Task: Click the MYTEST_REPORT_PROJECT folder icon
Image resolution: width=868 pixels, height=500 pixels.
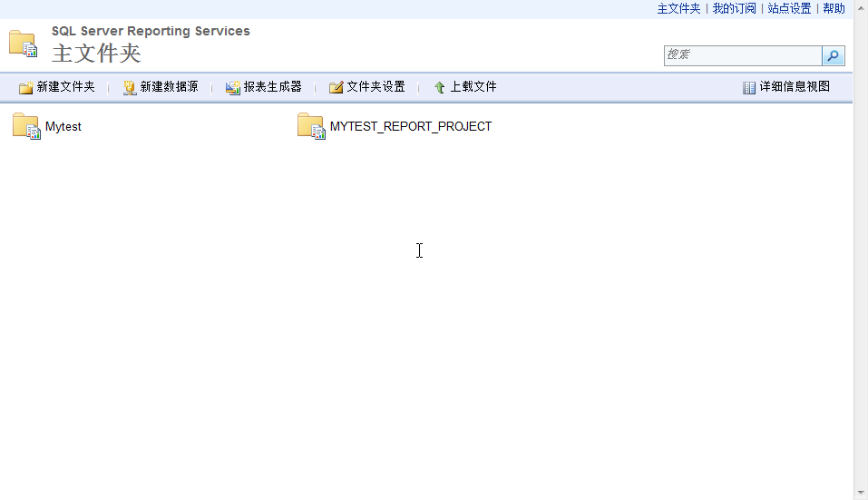Action: click(x=311, y=126)
